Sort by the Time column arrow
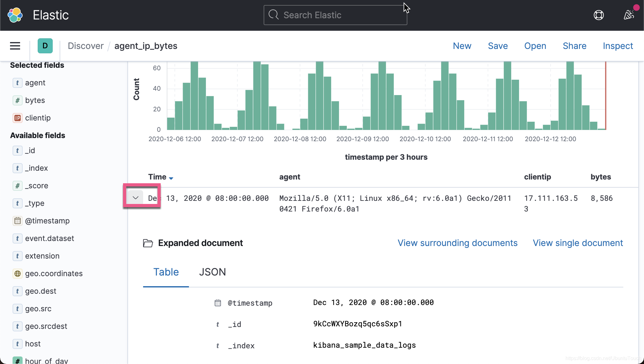The height and width of the screenshot is (364, 644). (x=171, y=178)
